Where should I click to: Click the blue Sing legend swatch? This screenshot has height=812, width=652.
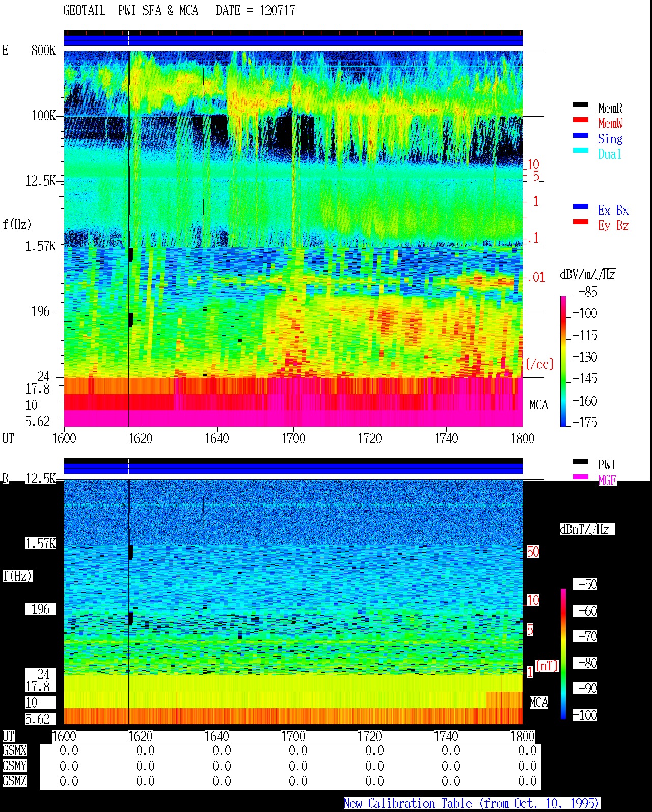click(580, 136)
